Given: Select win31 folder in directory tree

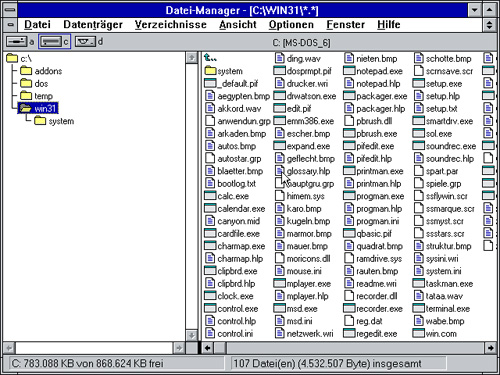Looking at the screenshot, I should click(38, 108).
